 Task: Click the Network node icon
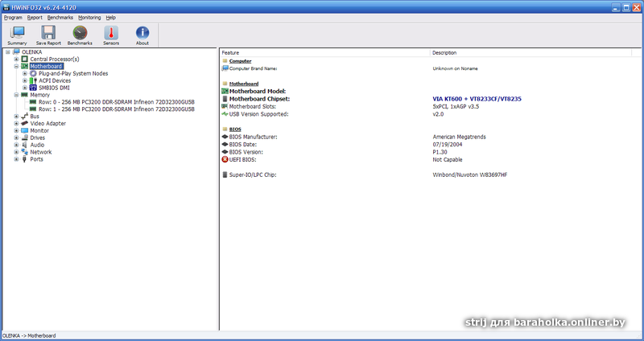[x=25, y=152]
